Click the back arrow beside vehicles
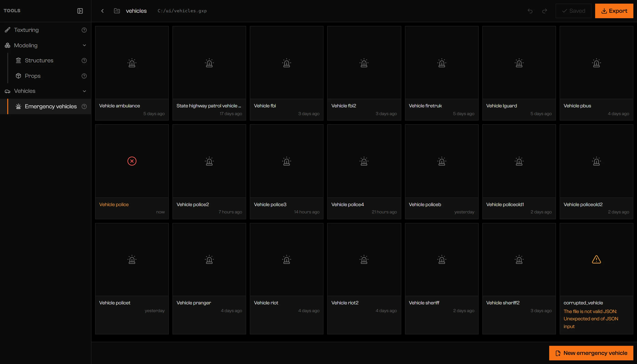 click(x=102, y=11)
